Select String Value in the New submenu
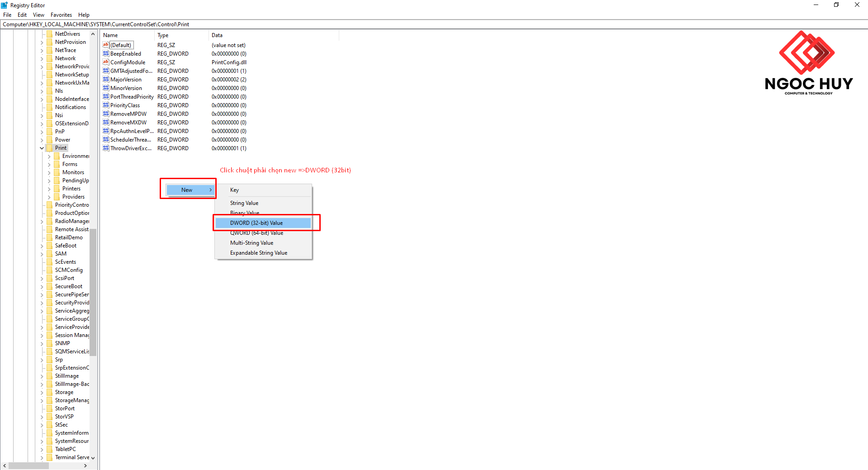 pos(244,203)
